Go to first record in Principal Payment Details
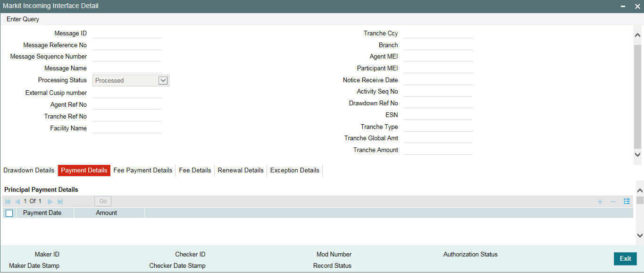 pyautogui.click(x=8, y=201)
